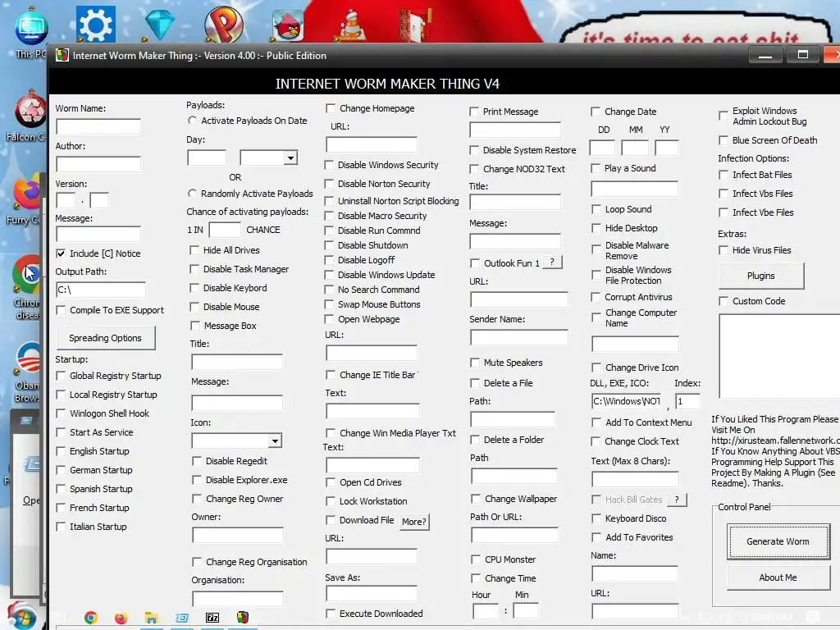
Task: Enable Change Clock Text checkbox
Action: pyautogui.click(x=596, y=441)
